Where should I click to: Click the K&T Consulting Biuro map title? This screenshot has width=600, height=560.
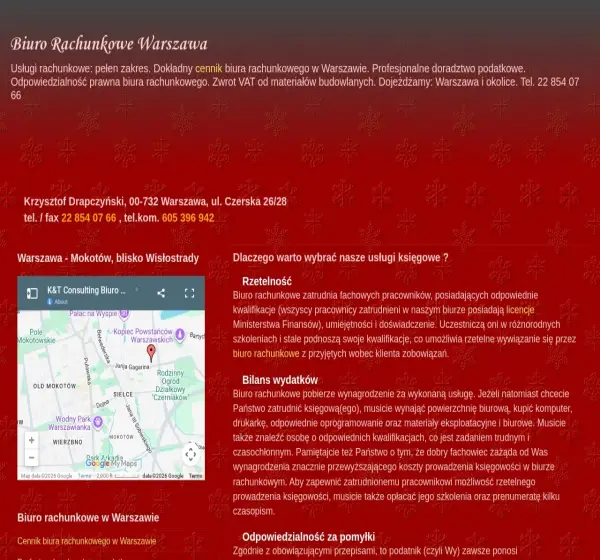[86, 290]
